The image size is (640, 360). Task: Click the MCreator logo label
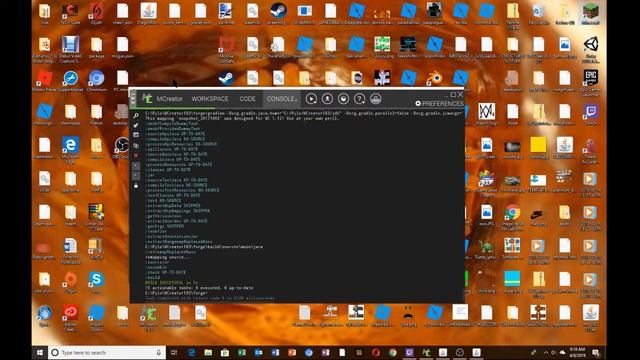click(162, 99)
